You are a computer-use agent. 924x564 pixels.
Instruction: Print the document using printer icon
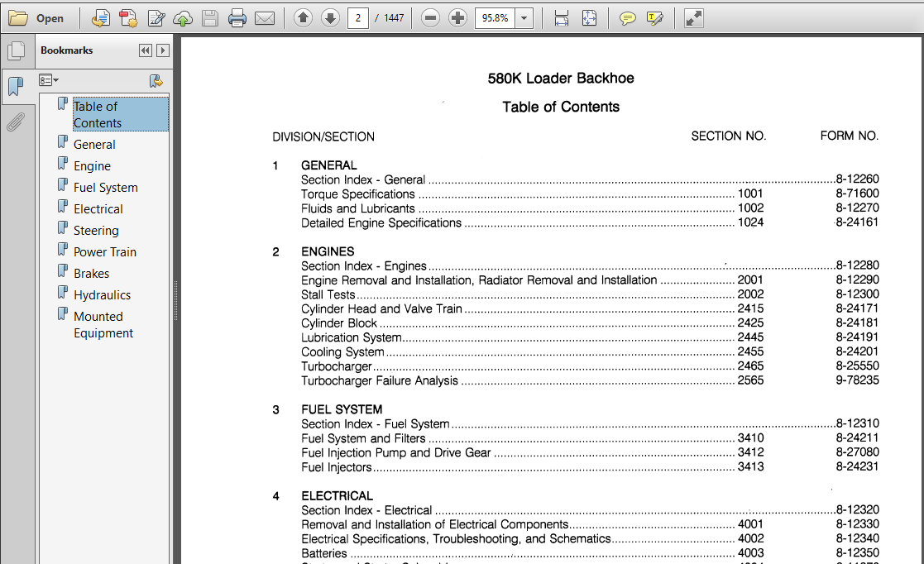237,18
